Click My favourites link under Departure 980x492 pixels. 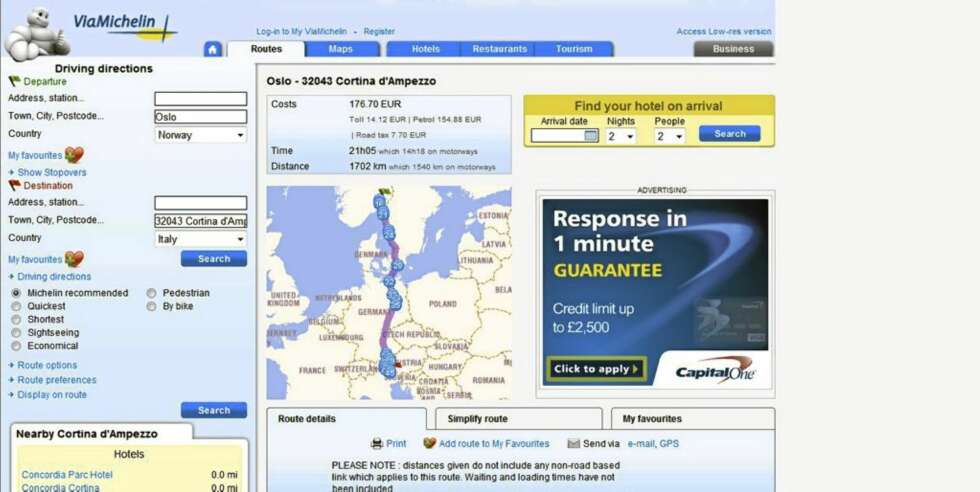(35, 155)
